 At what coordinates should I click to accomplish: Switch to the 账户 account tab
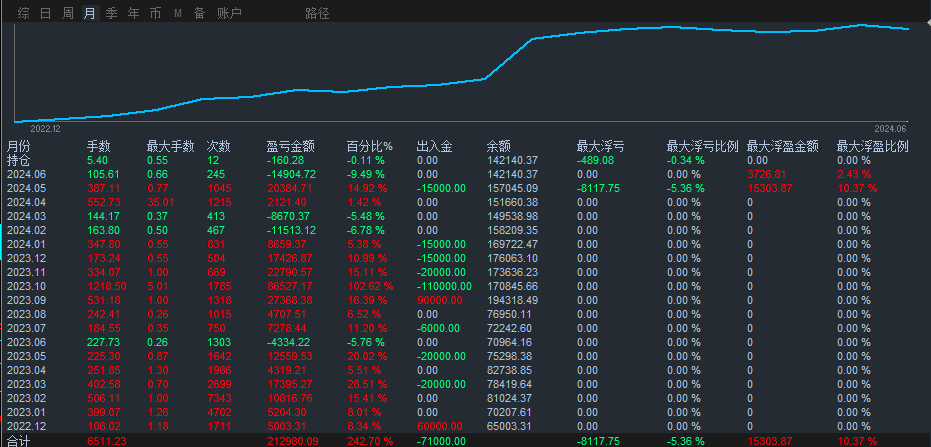(229, 13)
